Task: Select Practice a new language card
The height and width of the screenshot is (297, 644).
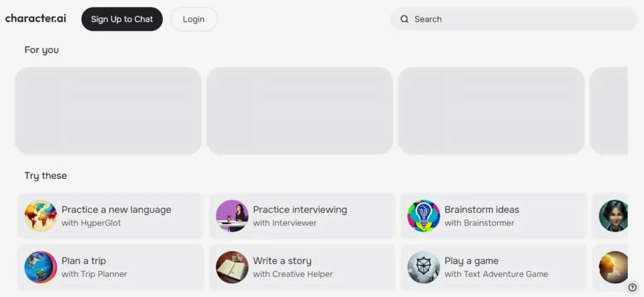Action: [111, 216]
